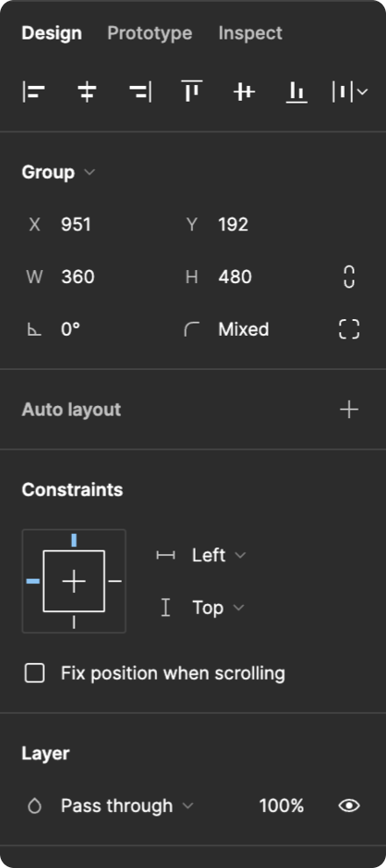Open distribute spacing options menu

click(349, 92)
